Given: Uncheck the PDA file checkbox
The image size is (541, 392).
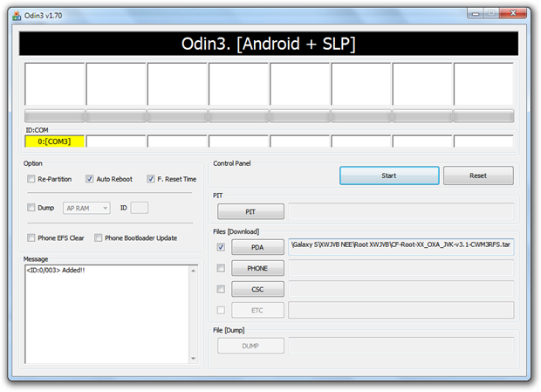Looking at the screenshot, I should coord(221,247).
